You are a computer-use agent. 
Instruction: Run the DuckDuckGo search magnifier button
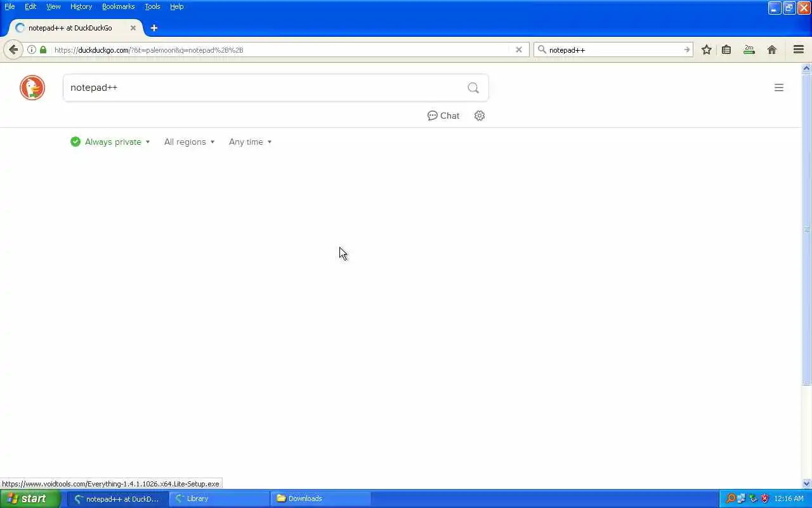tap(473, 88)
